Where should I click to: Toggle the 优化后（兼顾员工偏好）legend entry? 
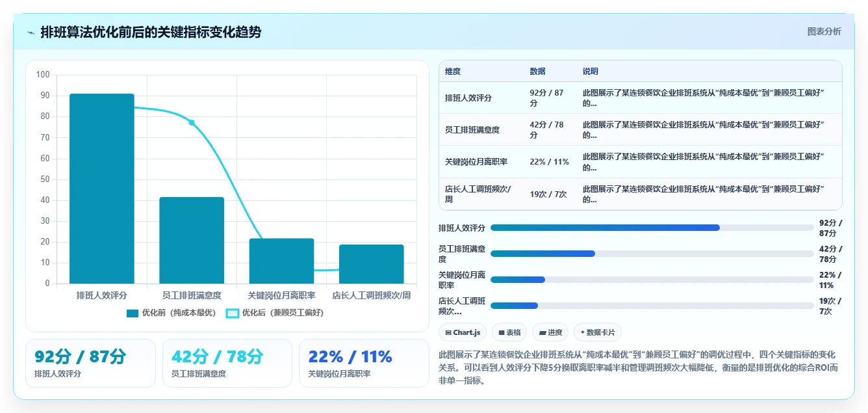coord(274,313)
